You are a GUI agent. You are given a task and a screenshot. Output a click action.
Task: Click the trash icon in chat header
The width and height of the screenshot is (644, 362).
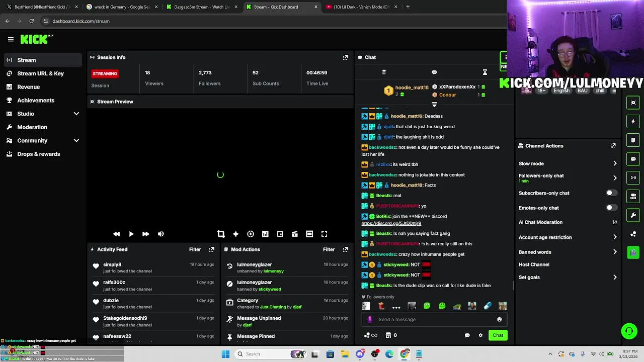384,72
